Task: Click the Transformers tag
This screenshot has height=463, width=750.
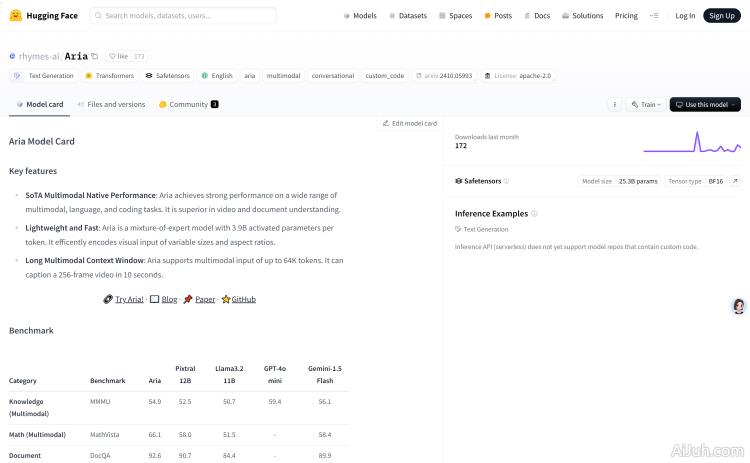Action: tap(109, 75)
